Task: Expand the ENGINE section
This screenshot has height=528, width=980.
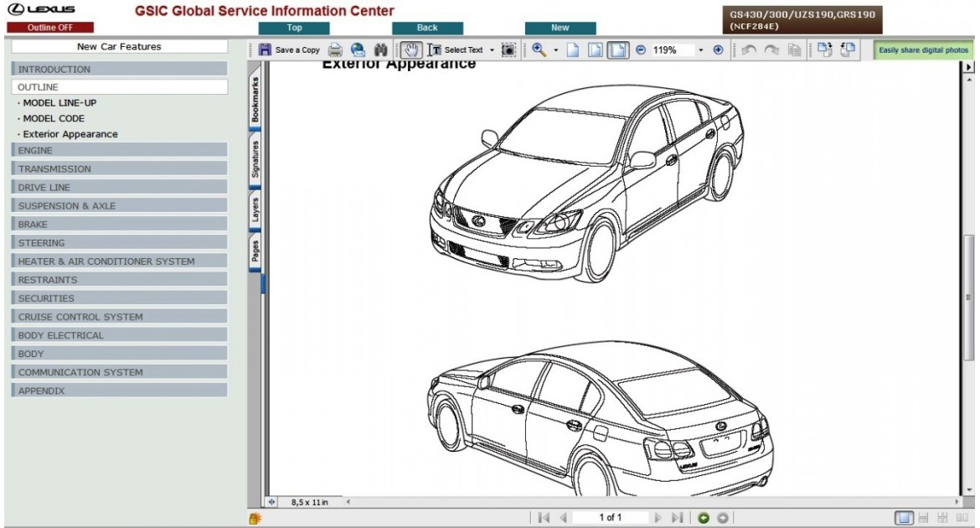Action: (x=119, y=150)
